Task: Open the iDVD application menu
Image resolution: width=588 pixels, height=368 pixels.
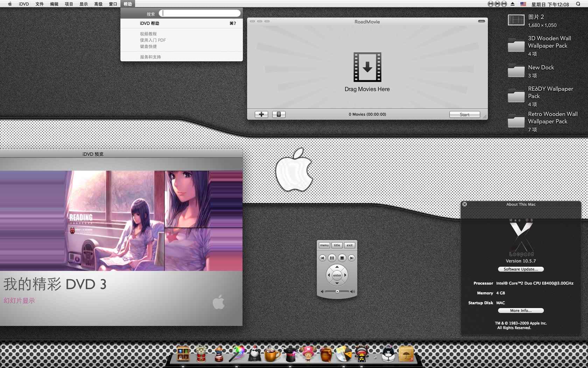Action: 24,4
